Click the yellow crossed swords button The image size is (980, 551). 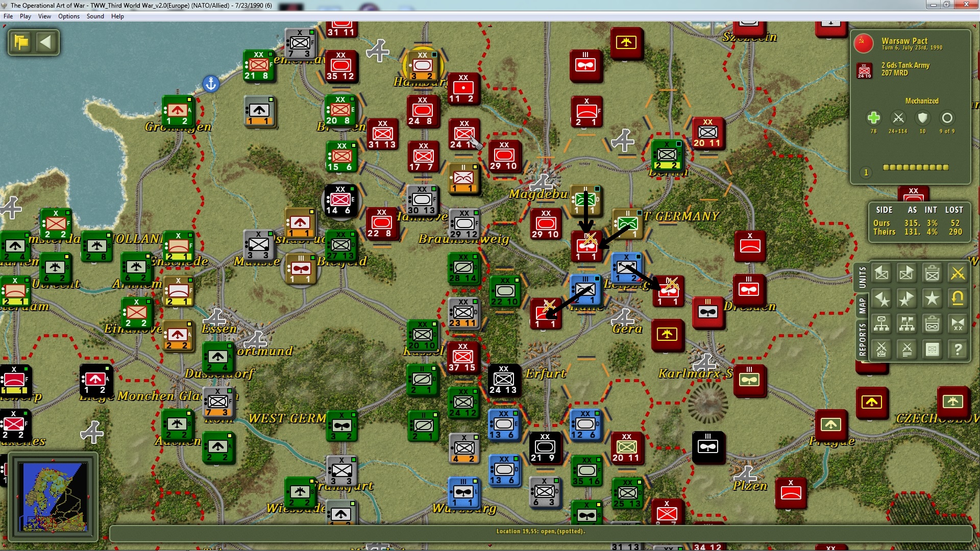958,273
